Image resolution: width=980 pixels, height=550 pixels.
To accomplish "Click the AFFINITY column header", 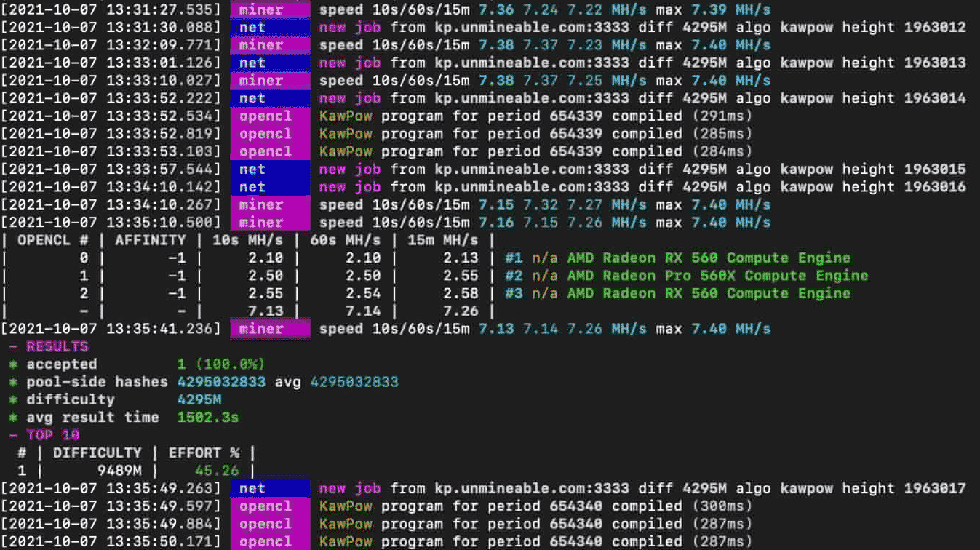I will click(151, 240).
